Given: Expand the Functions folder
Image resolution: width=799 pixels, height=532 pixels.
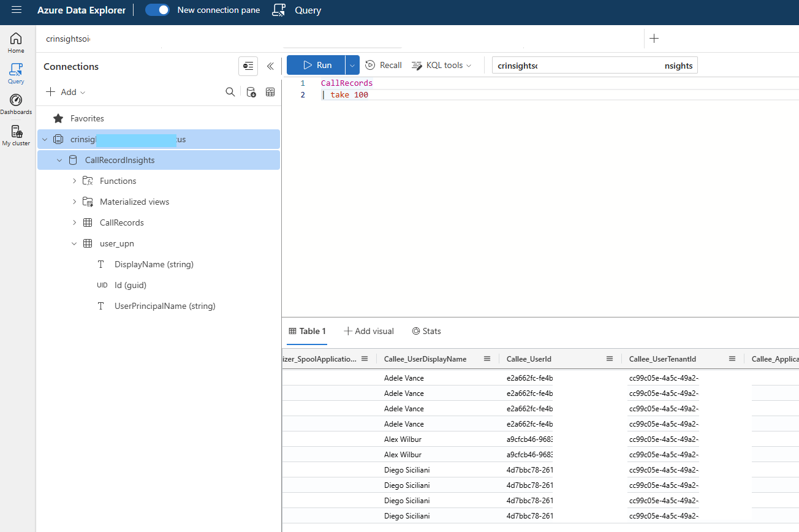Looking at the screenshot, I should (74, 181).
